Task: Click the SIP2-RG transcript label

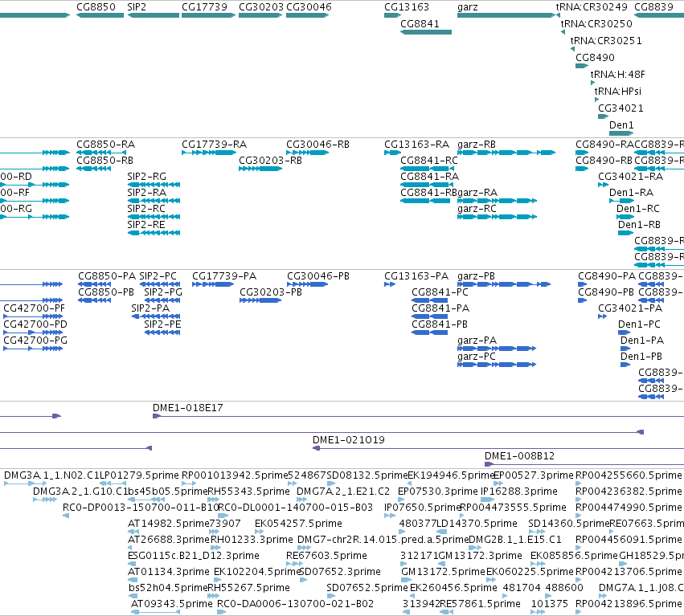Action: coord(146,177)
